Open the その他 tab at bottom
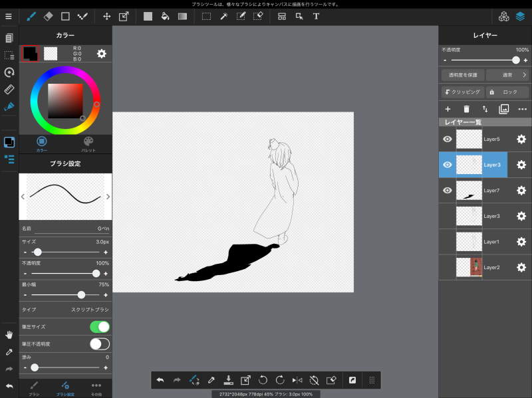The height and width of the screenshot is (398, 532). tap(96, 388)
